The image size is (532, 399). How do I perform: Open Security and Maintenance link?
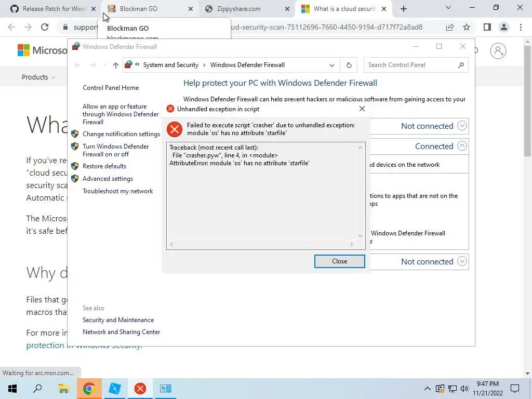pyautogui.click(x=118, y=320)
